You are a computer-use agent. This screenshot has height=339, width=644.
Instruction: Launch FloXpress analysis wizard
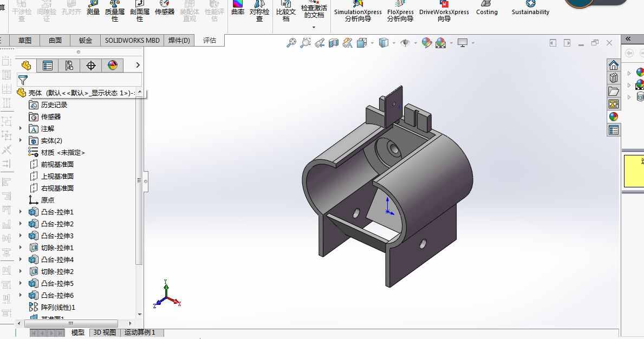[400, 11]
